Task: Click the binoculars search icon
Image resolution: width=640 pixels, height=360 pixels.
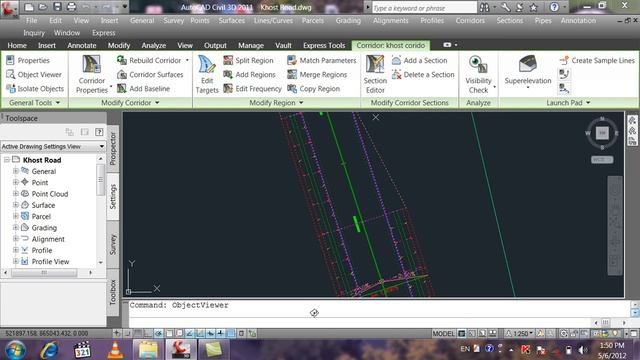Action: [484, 7]
